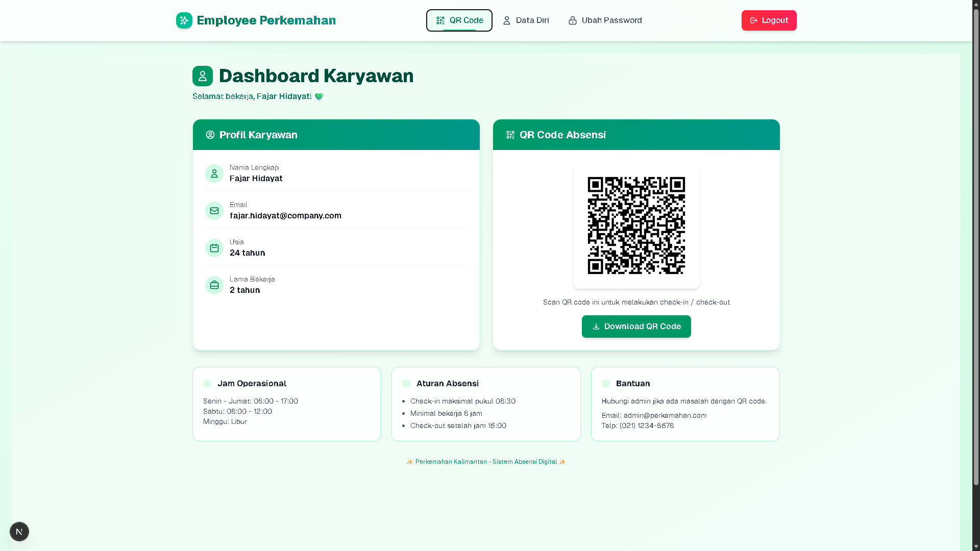Image resolution: width=980 pixels, height=551 pixels.
Task: Click the value 2 tahun
Action: pyautogui.click(x=245, y=290)
